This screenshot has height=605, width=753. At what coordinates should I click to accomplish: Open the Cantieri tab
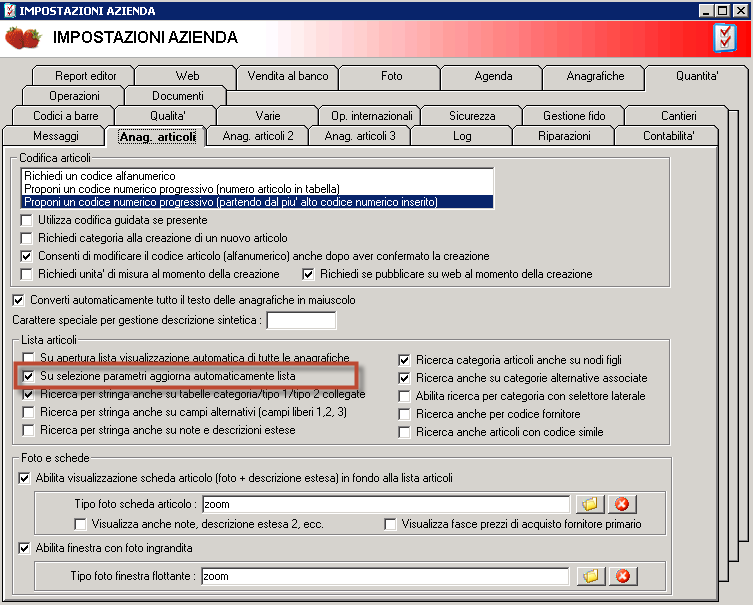678,116
